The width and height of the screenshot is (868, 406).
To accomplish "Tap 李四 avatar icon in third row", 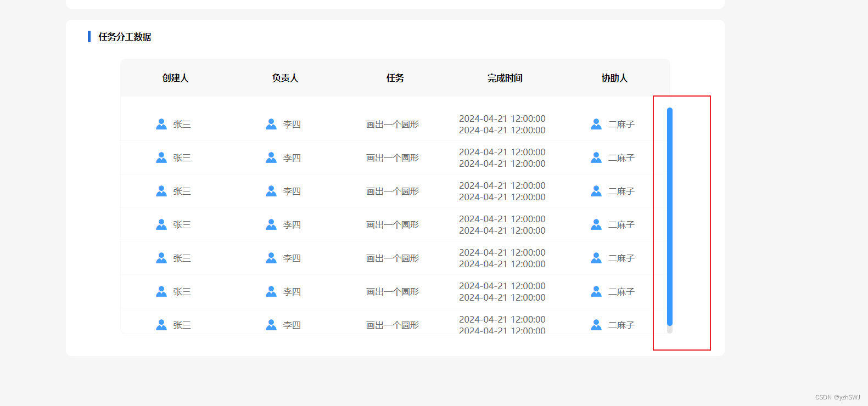I will (x=271, y=191).
